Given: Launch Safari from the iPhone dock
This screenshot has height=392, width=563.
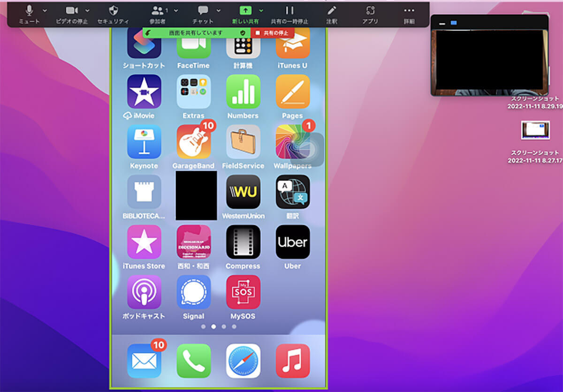Looking at the screenshot, I should click(x=243, y=361).
